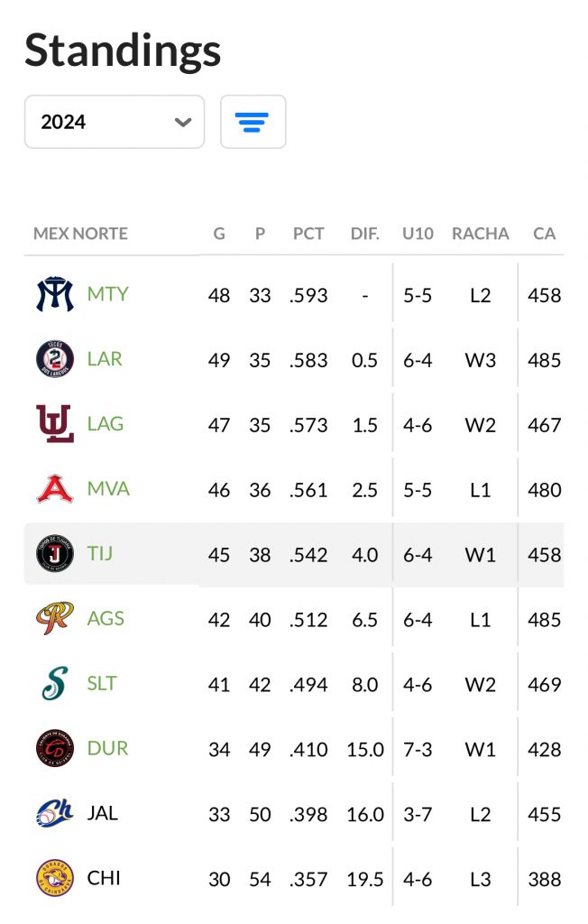The height and width of the screenshot is (924, 588).
Task: Open the MTY team link
Action: point(107,294)
